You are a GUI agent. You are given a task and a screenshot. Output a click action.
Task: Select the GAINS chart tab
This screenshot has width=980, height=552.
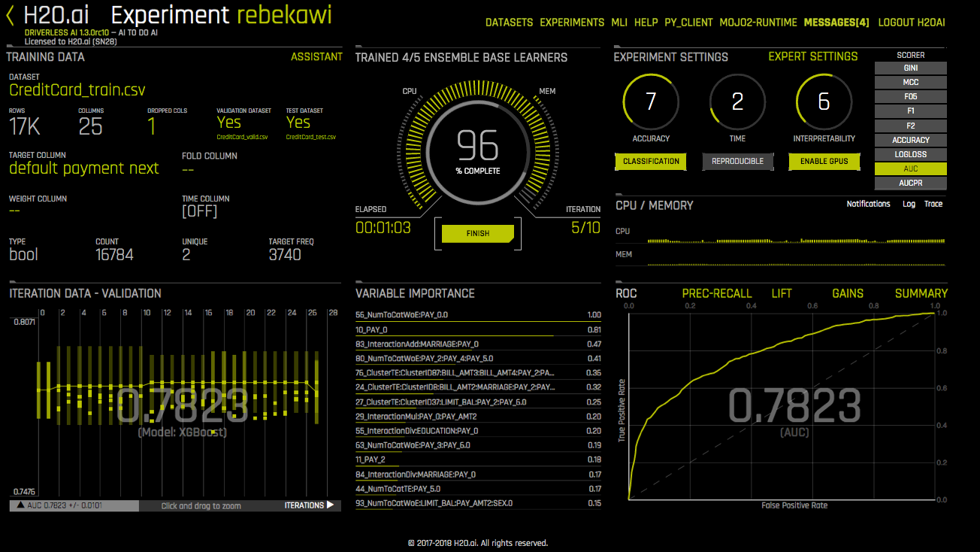click(848, 293)
